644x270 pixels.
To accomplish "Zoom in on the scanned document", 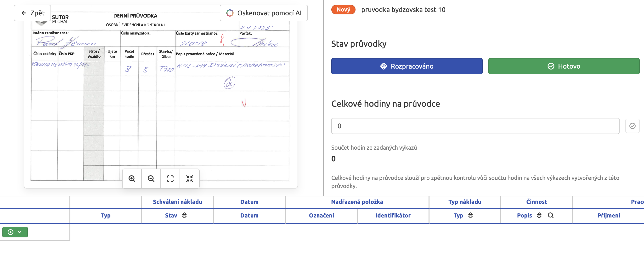I will click(x=132, y=179).
